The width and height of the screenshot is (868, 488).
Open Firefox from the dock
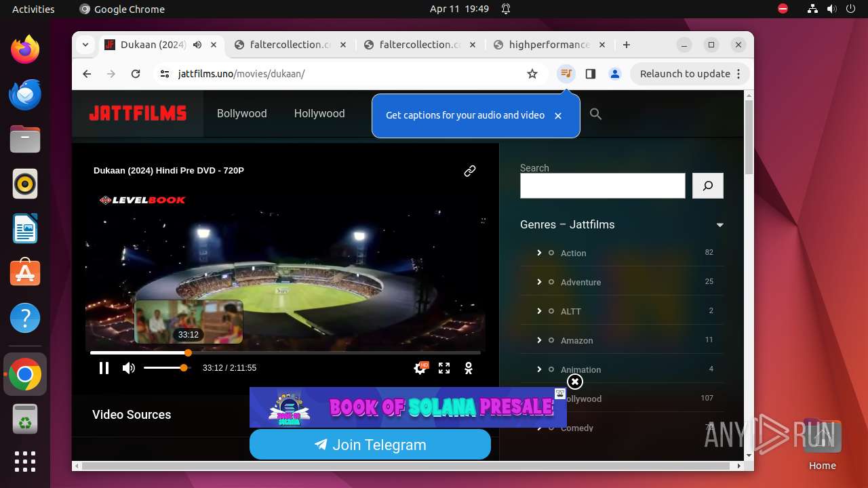pyautogui.click(x=25, y=49)
